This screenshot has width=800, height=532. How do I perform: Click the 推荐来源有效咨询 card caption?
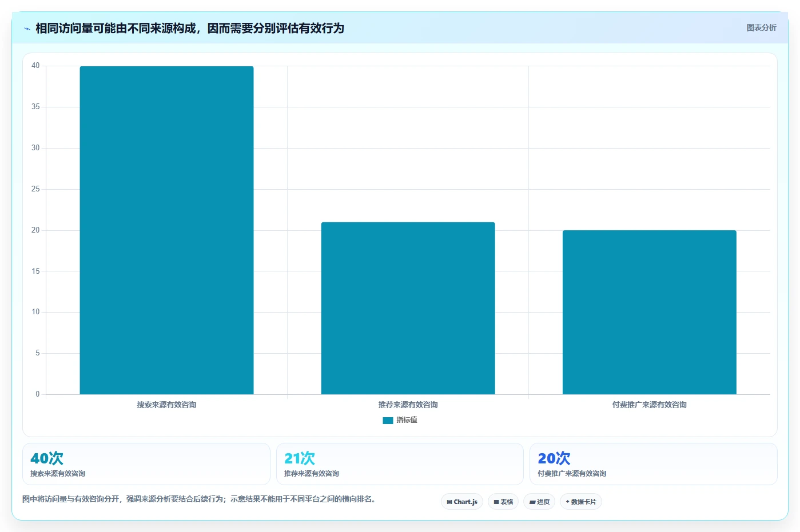click(312, 474)
